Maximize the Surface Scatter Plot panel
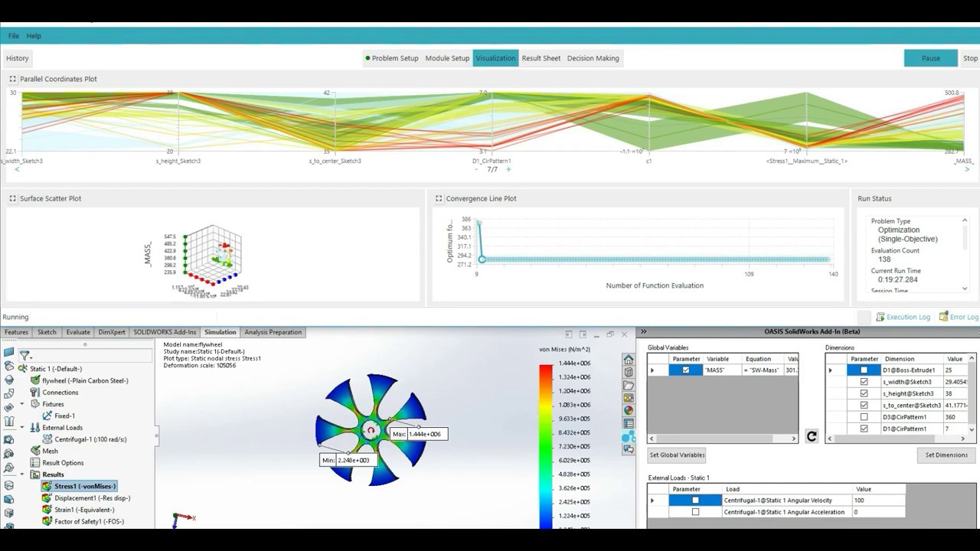 click(x=12, y=198)
